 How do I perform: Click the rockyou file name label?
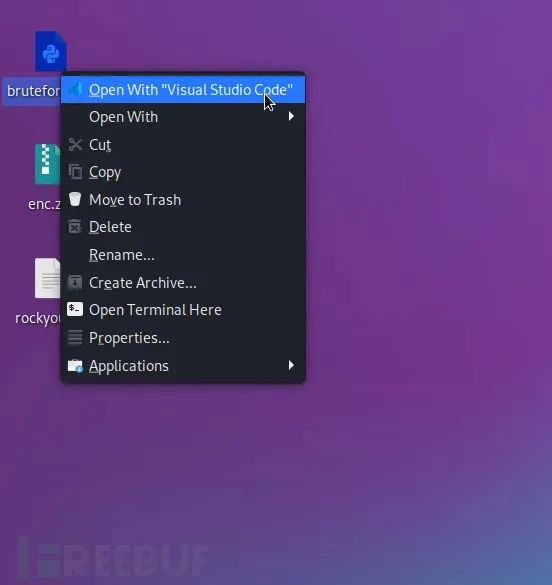(x=38, y=318)
